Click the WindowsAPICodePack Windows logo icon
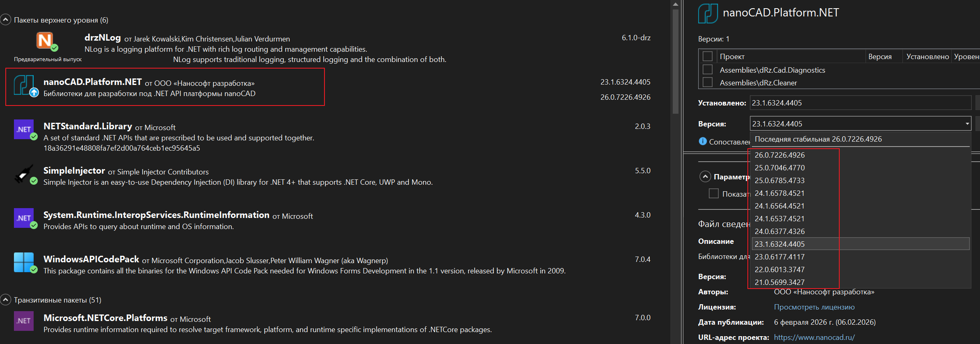 (23, 262)
